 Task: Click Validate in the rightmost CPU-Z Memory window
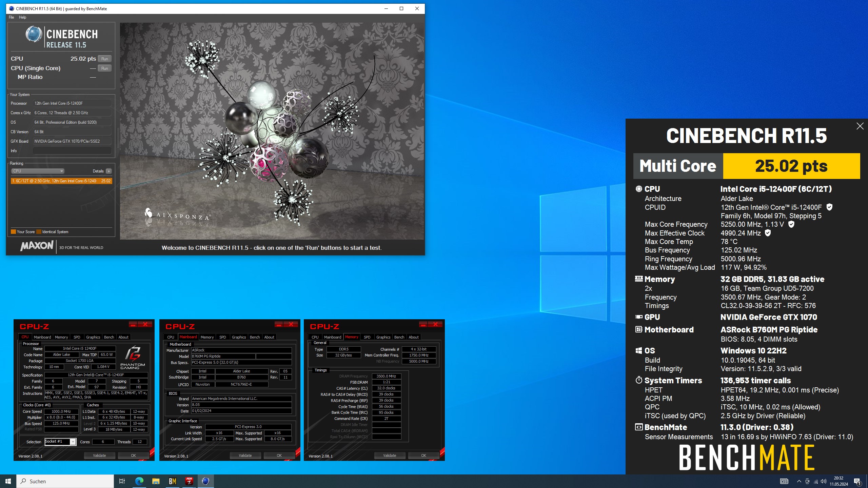pyautogui.click(x=390, y=455)
